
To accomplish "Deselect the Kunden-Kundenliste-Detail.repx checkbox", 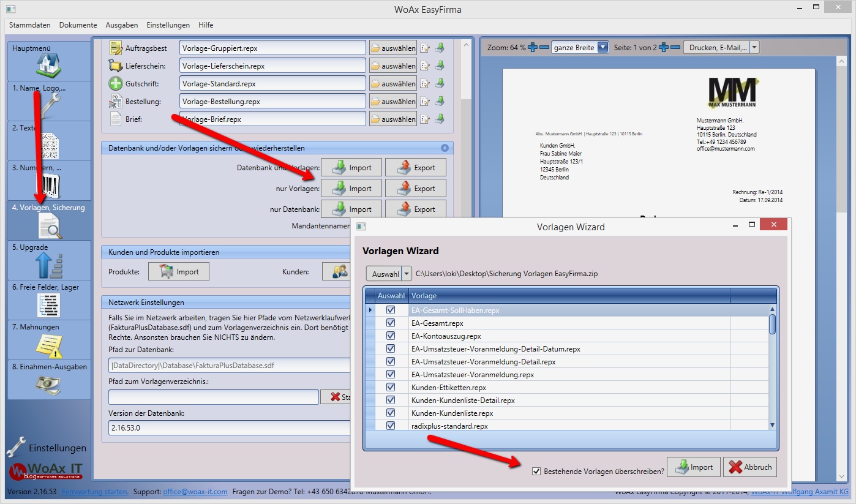I will 391,401.
